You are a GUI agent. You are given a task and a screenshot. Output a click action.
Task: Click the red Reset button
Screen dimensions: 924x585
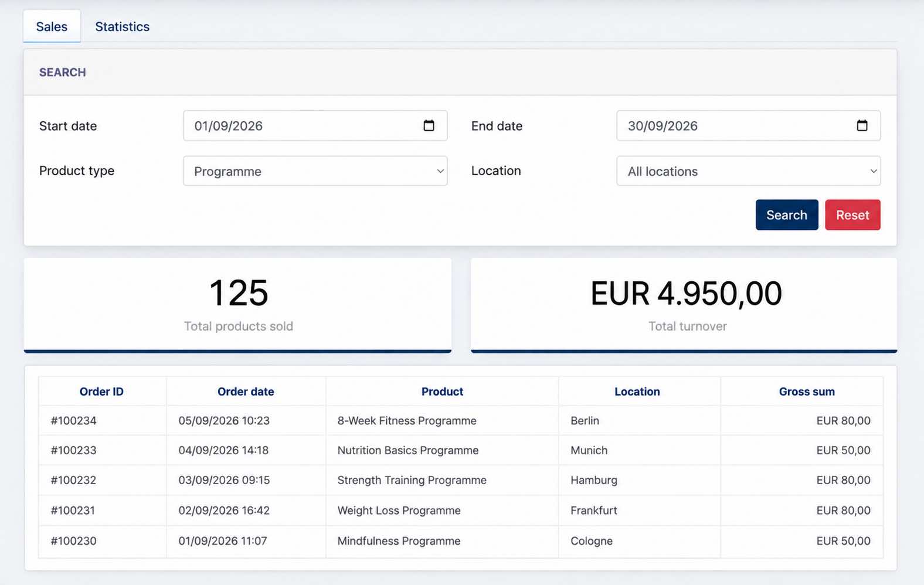click(852, 215)
